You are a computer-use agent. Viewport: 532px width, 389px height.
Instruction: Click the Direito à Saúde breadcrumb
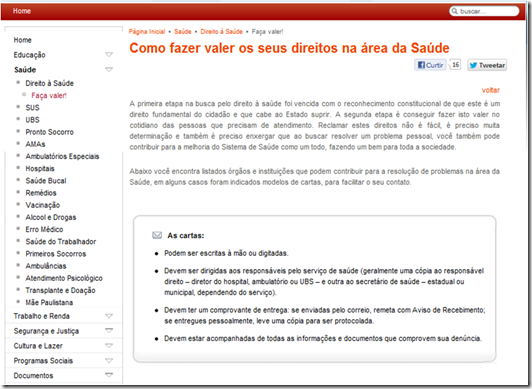click(x=221, y=32)
